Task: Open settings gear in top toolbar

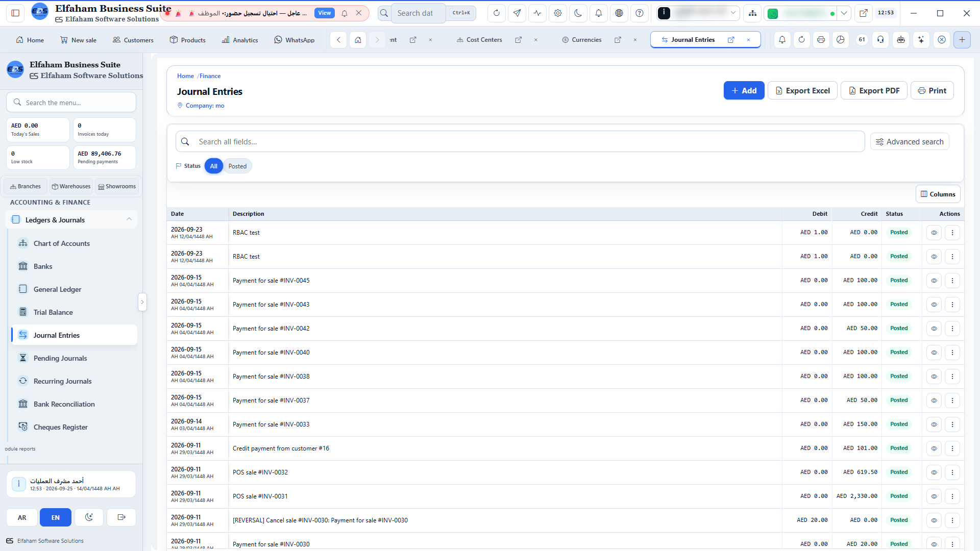Action: 558,13
